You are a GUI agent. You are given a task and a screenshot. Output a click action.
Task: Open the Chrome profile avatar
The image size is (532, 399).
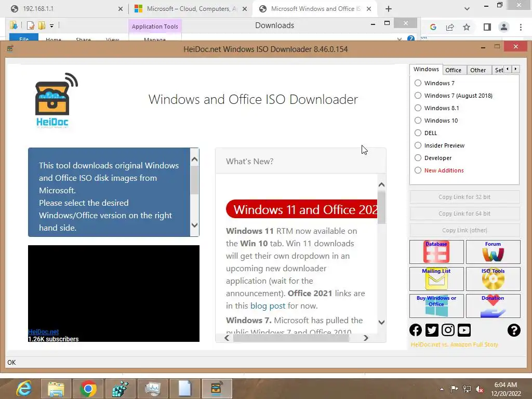pos(504,27)
